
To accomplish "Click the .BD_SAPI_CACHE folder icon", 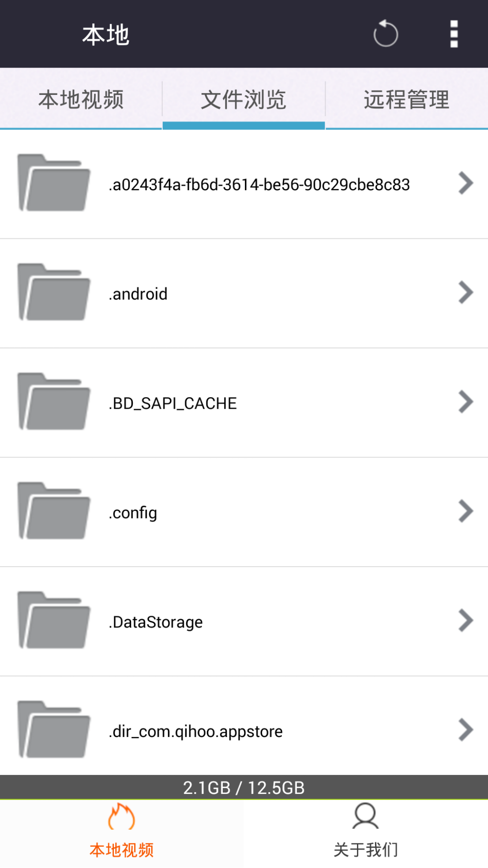I will [54, 402].
